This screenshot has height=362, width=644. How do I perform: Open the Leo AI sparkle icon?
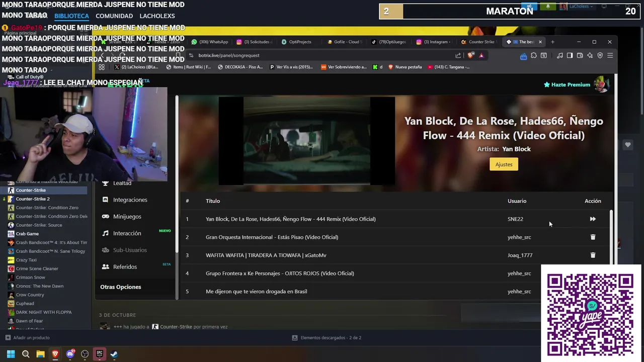pos(590,55)
